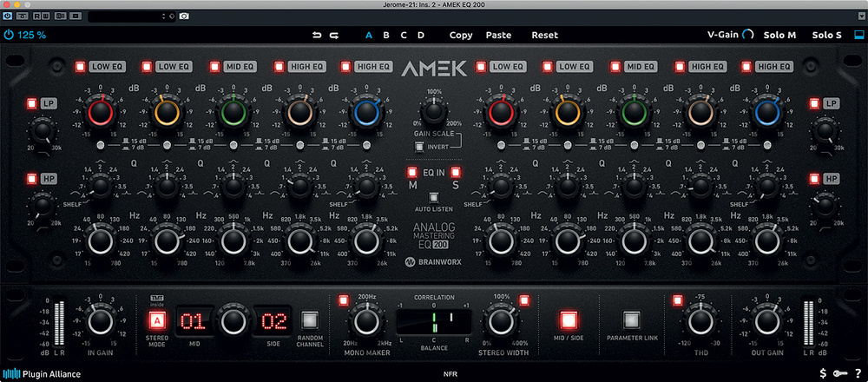Click the dollar sign icon
This screenshot has height=382, width=868.
pos(824,373)
